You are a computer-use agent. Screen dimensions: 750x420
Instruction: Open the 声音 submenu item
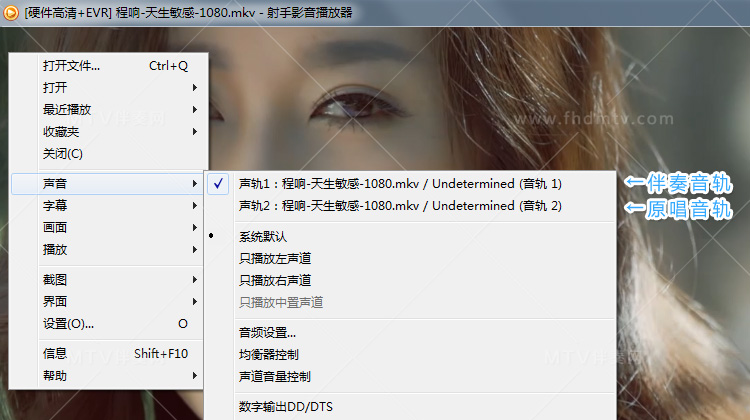107,184
